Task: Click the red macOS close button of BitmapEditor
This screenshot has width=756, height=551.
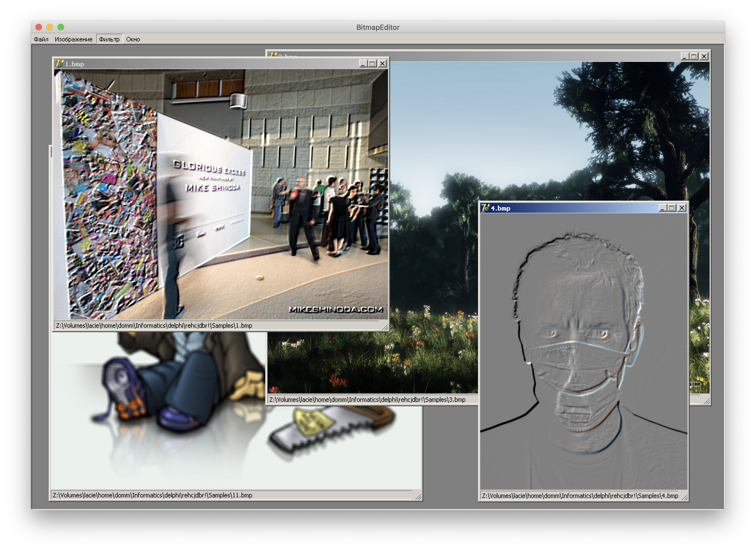Action: 39,27
